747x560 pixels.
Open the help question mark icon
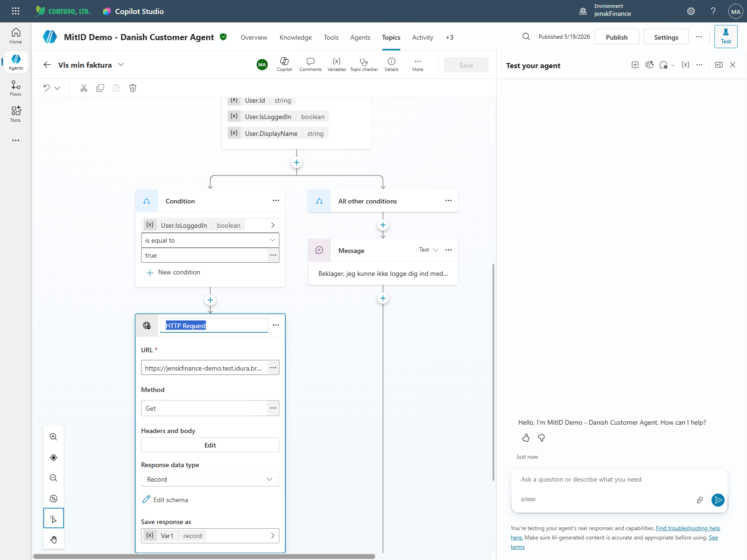tap(713, 11)
